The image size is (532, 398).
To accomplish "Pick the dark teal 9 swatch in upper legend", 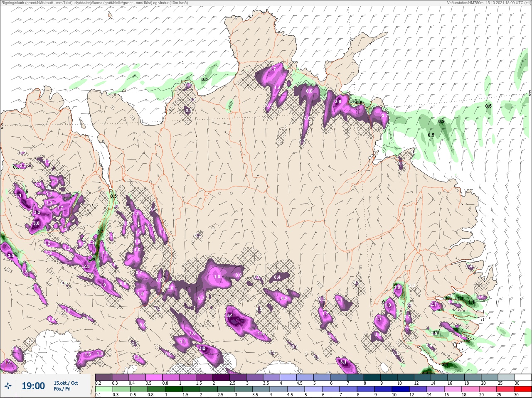I will pyautogui.click(x=389, y=377).
